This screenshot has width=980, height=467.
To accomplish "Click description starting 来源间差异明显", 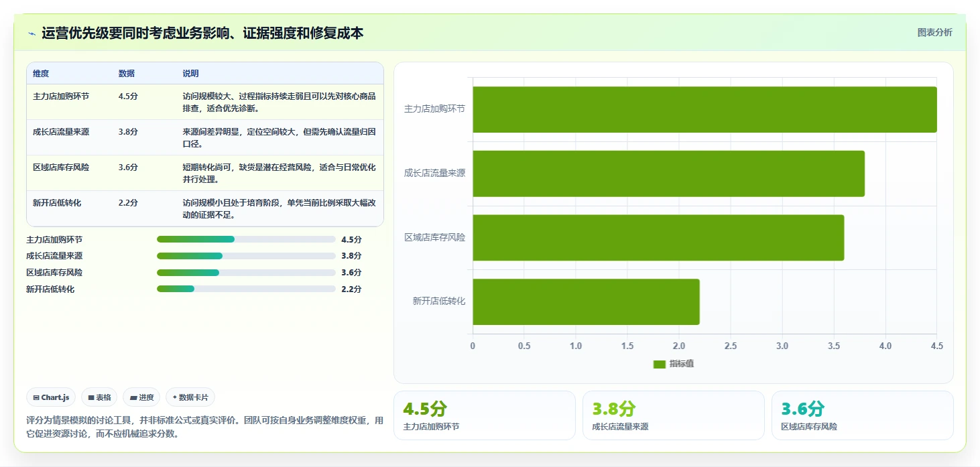I will (x=279, y=138).
